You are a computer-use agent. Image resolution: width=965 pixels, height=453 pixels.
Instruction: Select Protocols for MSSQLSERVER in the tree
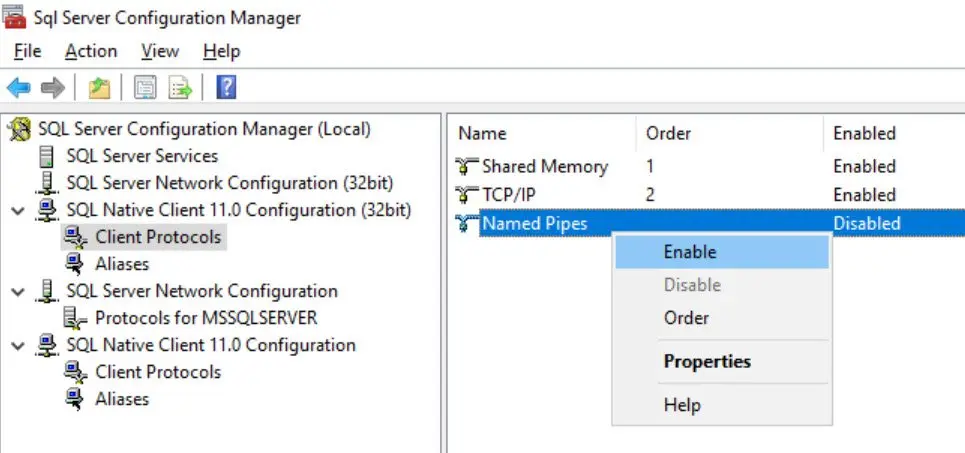click(x=206, y=318)
